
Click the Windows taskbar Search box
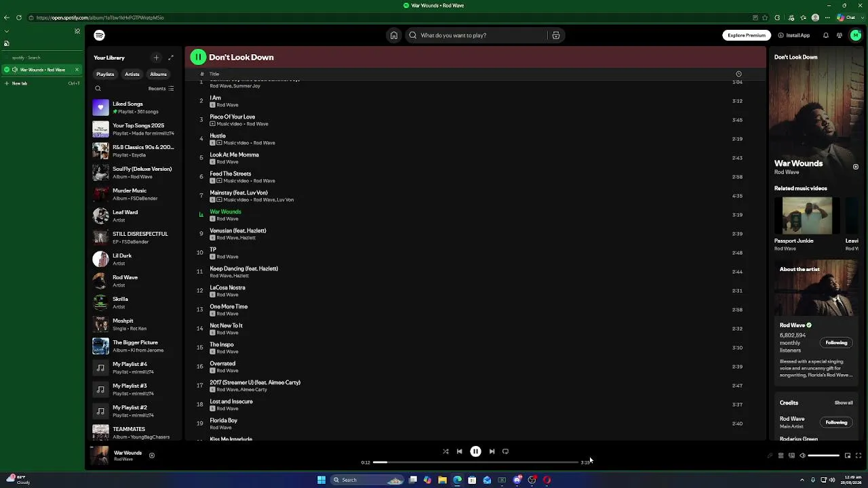click(367, 480)
